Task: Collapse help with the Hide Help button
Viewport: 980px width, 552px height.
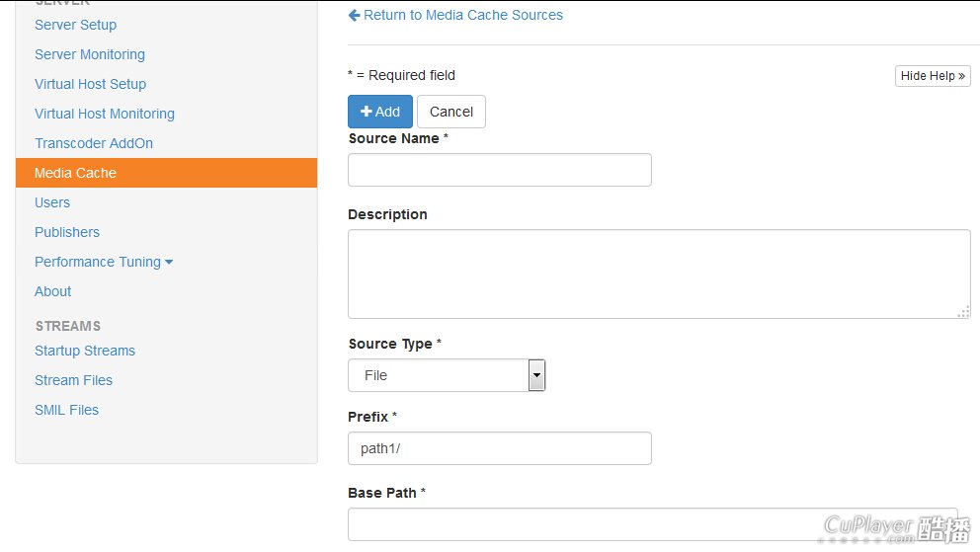Action: click(x=933, y=76)
